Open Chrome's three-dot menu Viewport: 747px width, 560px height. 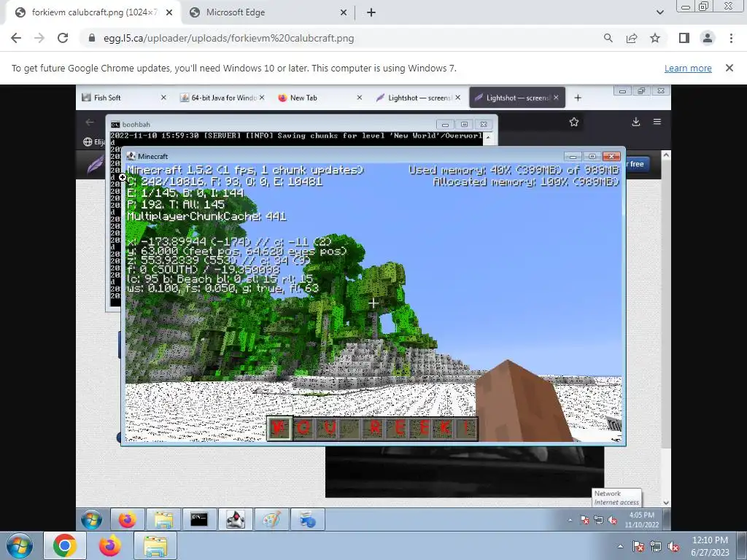pyautogui.click(x=731, y=38)
